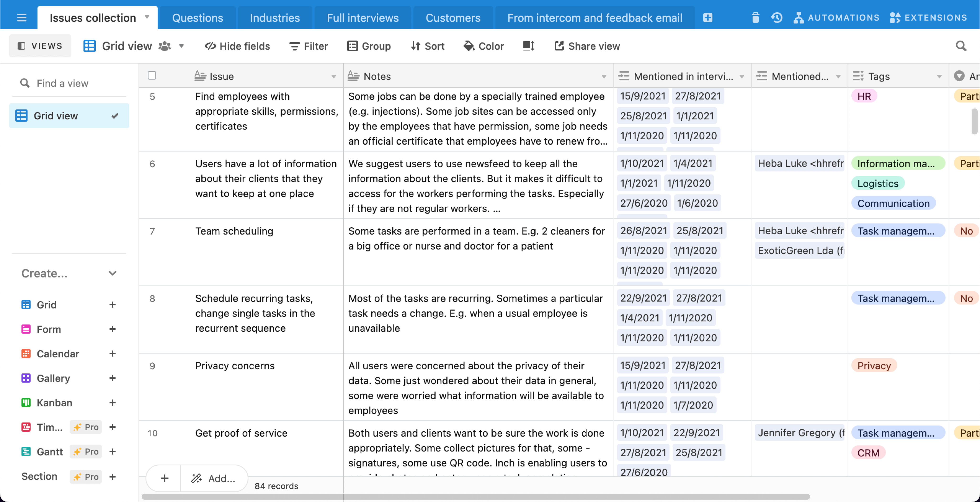Click the AUTOMATIONS icon in header

799,17
